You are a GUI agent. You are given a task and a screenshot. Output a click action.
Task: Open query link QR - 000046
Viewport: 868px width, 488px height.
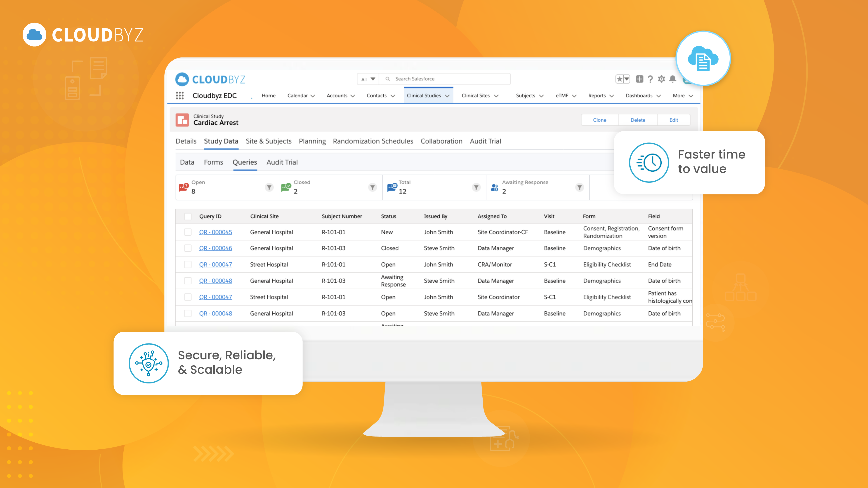216,248
